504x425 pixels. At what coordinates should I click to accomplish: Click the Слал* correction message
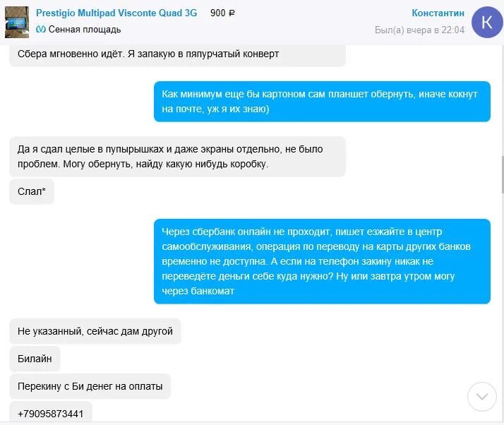pyautogui.click(x=32, y=191)
